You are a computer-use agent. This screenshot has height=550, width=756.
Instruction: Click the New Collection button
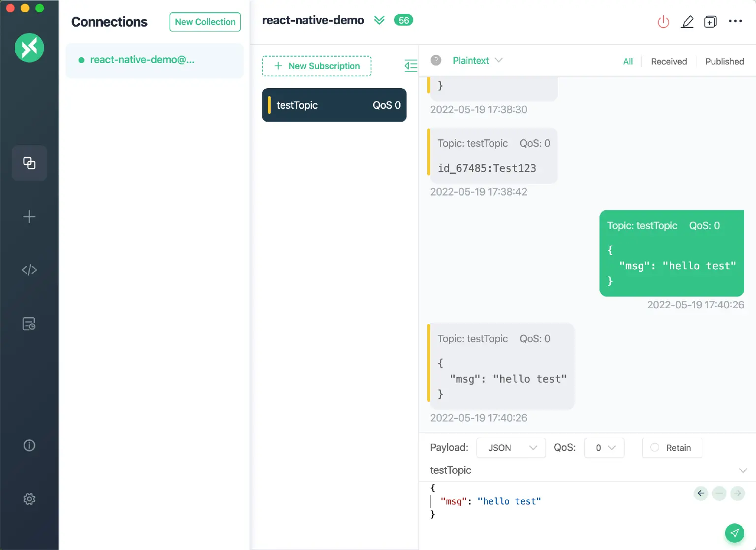205,22
